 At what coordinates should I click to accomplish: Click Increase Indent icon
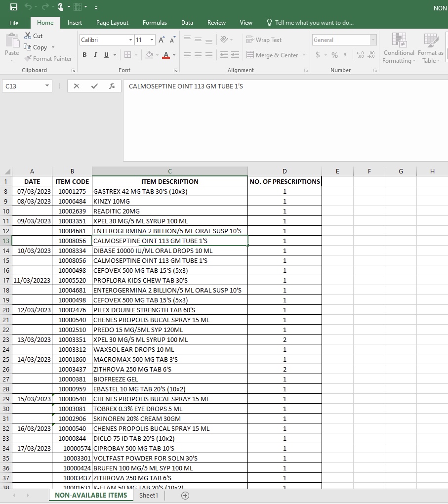(x=235, y=55)
